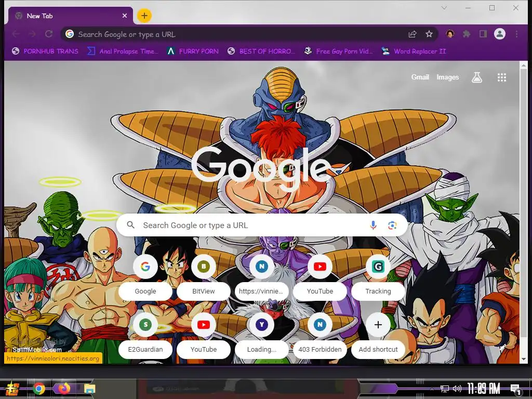Image resolution: width=532 pixels, height=399 pixels.
Task: Open the BitView shortcut
Action: tap(204, 278)
